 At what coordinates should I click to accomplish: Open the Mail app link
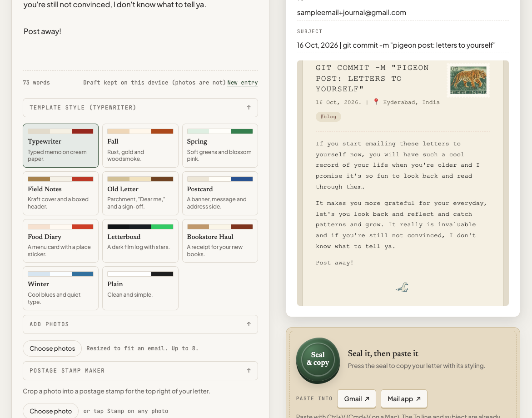point(404,399)
